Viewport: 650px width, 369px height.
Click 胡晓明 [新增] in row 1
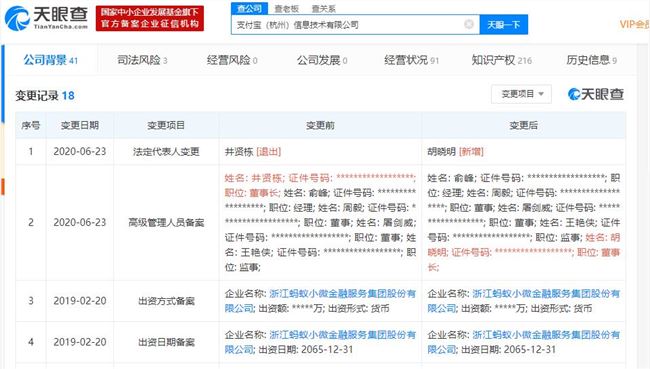(x=456, y=152)
